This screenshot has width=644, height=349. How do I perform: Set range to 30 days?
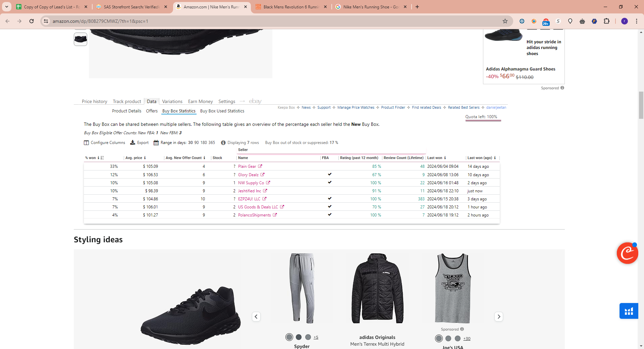click(x=191, y=143)
